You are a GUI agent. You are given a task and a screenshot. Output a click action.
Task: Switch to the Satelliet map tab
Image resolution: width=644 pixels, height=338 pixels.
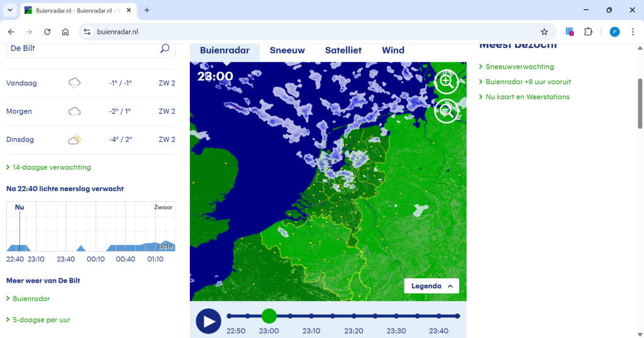click(x=343, y=50)
